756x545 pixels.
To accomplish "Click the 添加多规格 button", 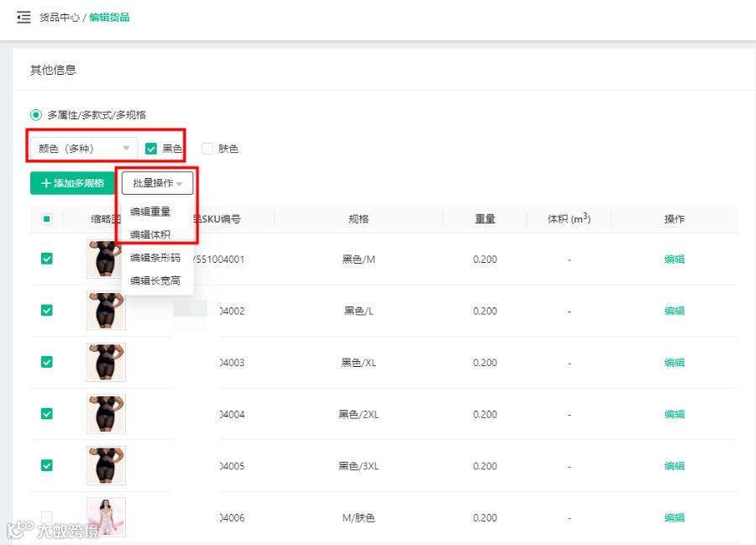I will click(x=73, y=183).
